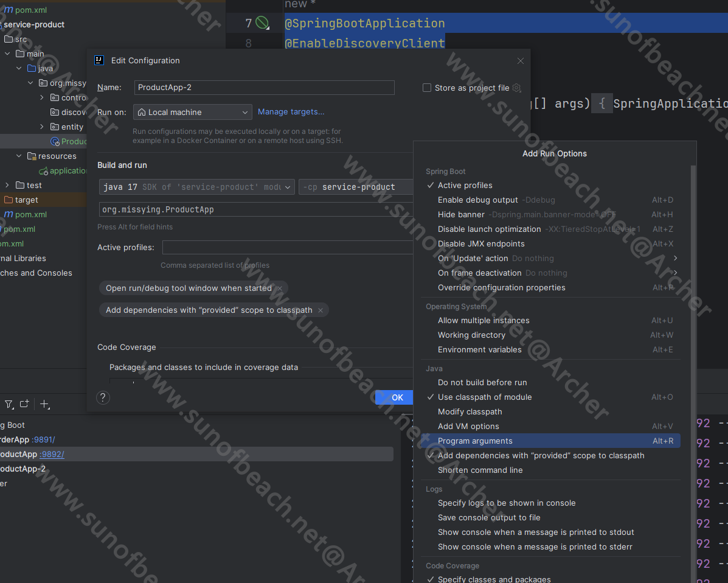Close the Edit Configuration dialog
Image resolution: width=728 pixels, height=583 pixels.
tap(521, 61)
